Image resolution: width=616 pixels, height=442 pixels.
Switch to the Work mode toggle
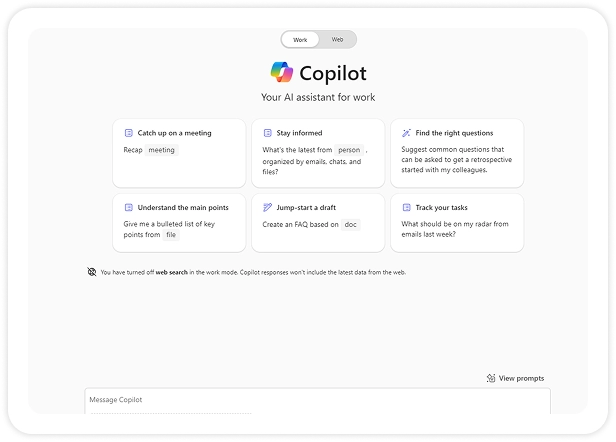[x=300, y=39]
